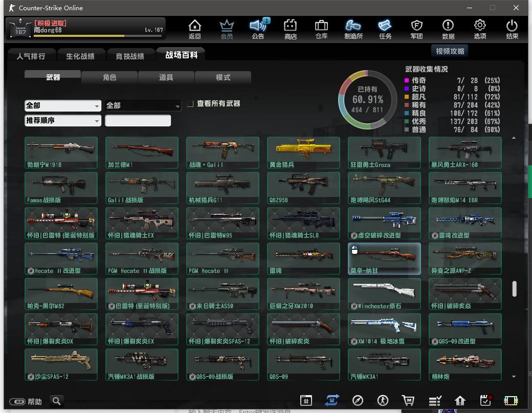Click the 超凡 orange legend swatch
532x413 pixels.
click(x=407, y=97)
